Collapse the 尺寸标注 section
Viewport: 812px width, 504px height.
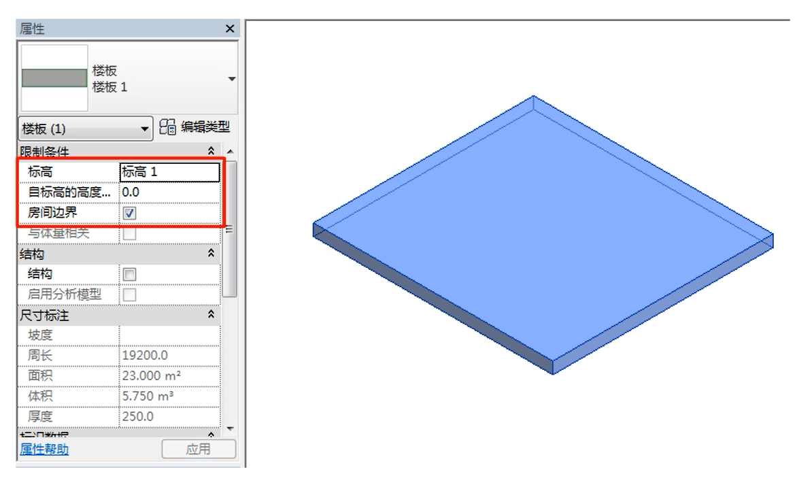tap(211, 315)
